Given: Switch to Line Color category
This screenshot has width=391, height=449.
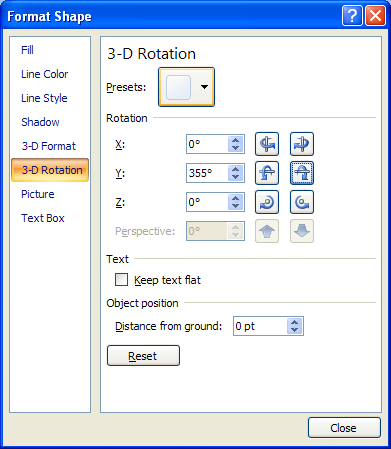Looking at the screenshot, I should pyautogui.click(x=50, y=74).
